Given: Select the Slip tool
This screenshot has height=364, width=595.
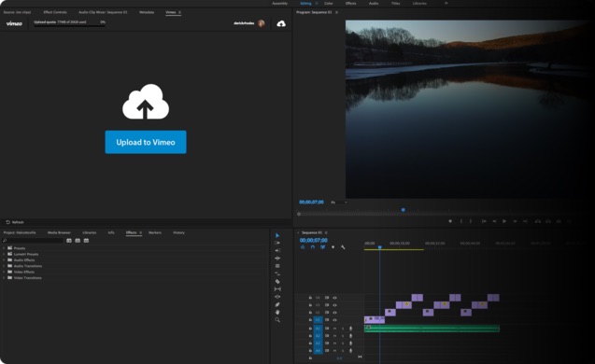Looking at the screenshot, I should [277, 289].
